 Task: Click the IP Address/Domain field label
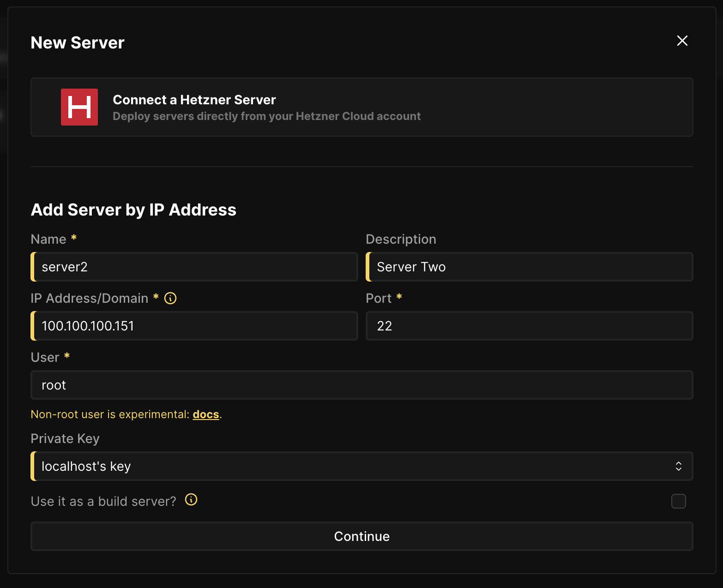pyautogui.click(x=90, y=299)
